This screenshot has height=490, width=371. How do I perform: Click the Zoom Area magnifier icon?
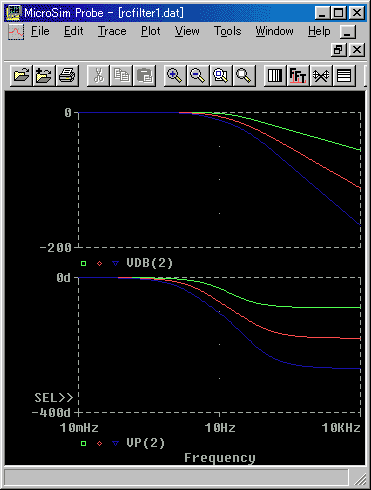[x=221, y=75]
